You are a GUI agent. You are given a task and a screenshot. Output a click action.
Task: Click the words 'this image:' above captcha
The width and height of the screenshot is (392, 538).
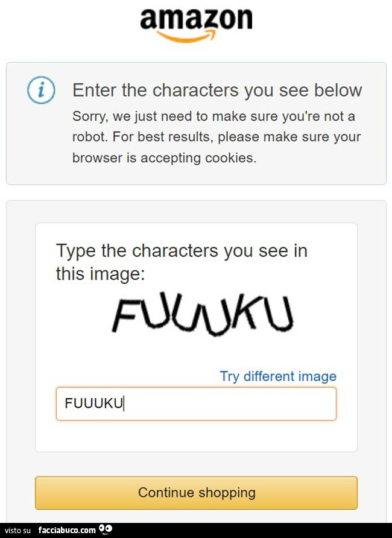pos(100,274)
